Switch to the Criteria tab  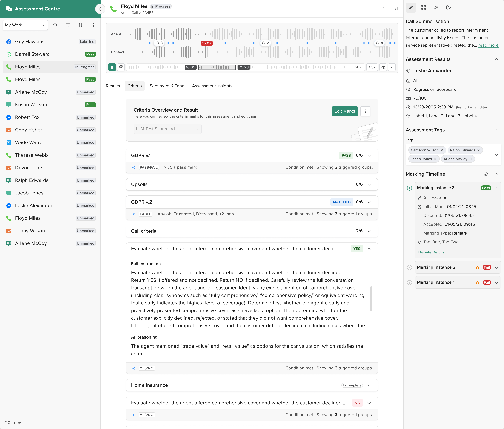[135, 86]
